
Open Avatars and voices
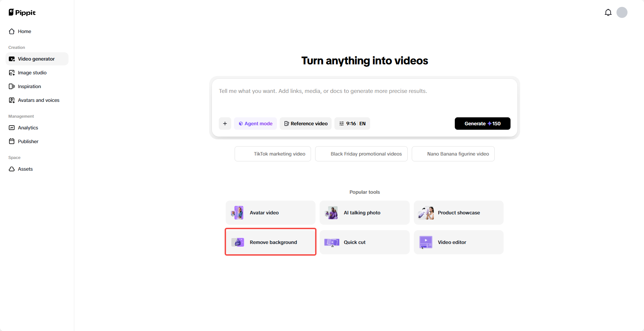point(38,100)
